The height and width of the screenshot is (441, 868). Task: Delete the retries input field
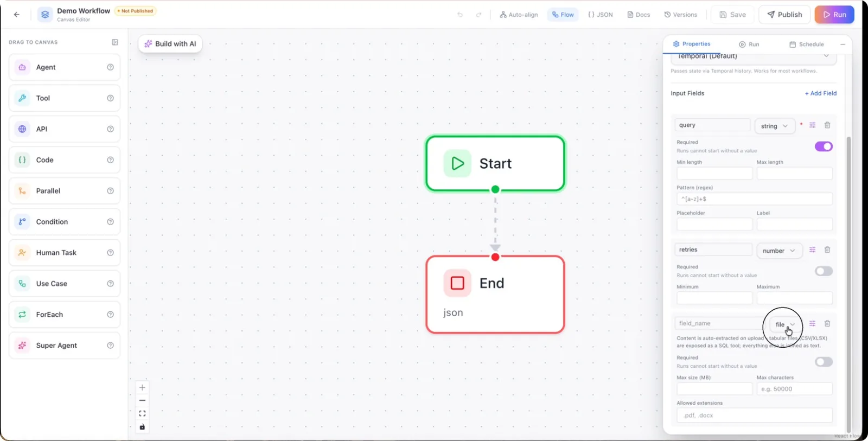[x=827, y=250]
